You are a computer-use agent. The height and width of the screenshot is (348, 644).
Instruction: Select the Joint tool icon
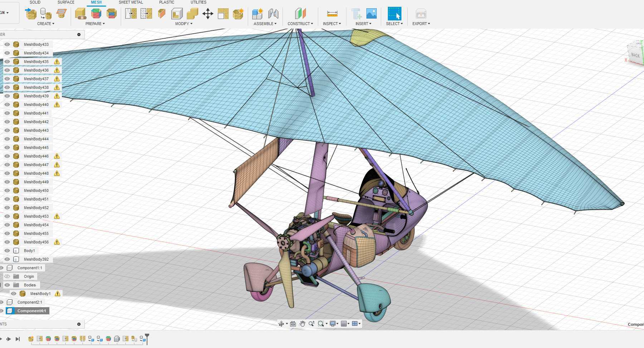273,14
